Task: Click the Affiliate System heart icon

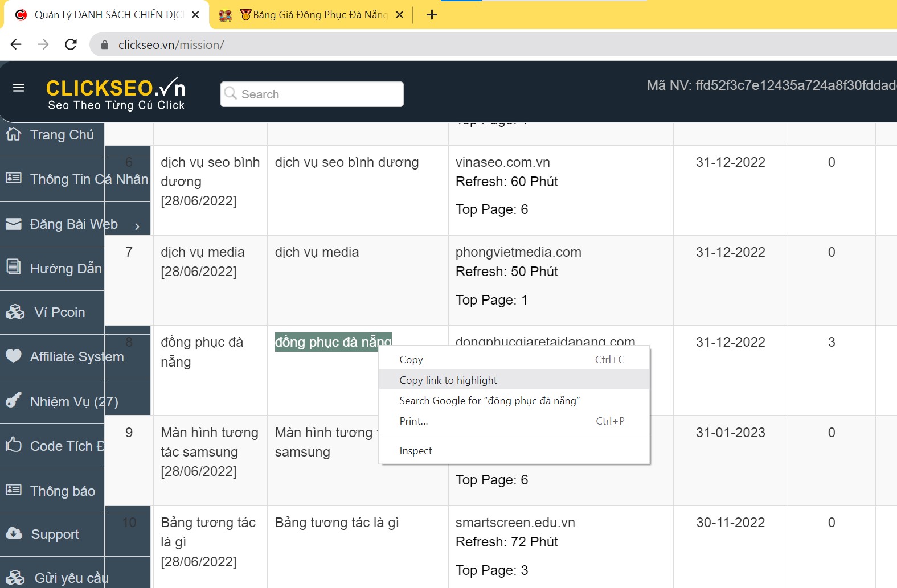Action: tap(14, 356)
